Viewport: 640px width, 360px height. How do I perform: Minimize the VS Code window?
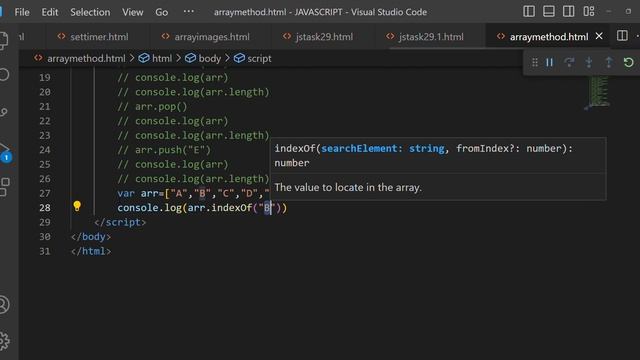point(609,11)
